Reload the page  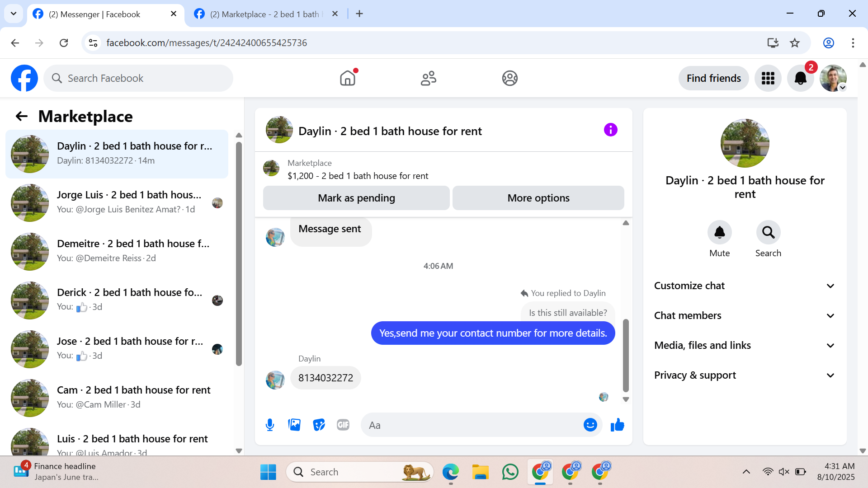click(64, 43)
